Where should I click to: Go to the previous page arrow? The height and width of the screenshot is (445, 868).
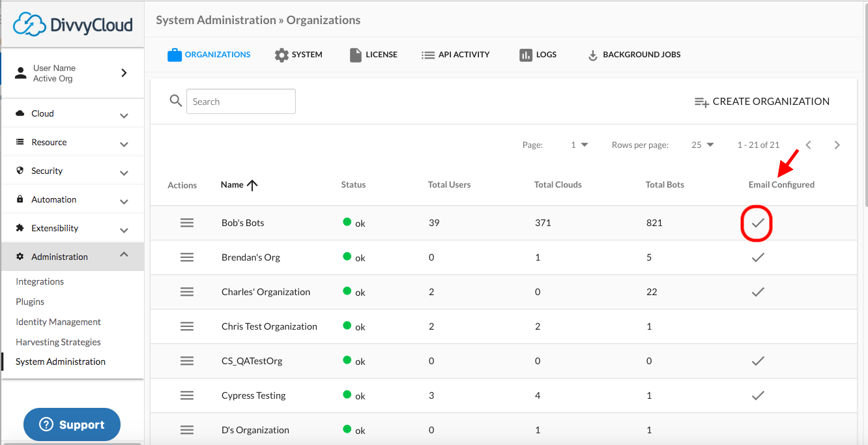point(808,145)
